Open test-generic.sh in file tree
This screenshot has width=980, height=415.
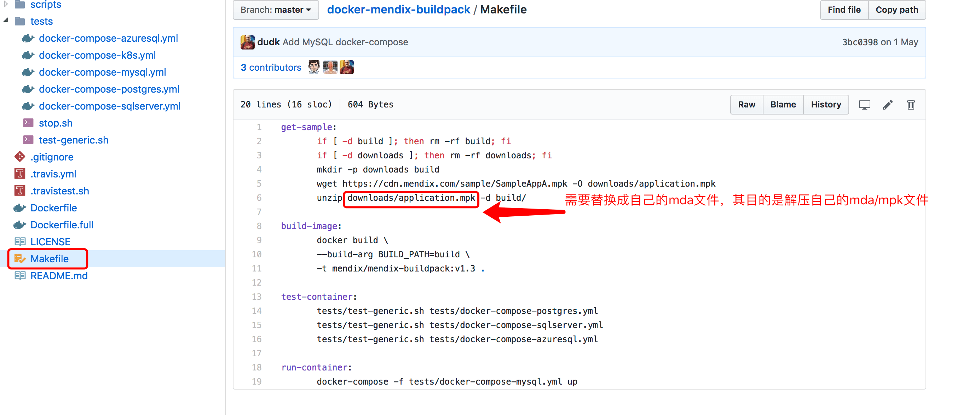pyautogui.click(x=74, y=140)
